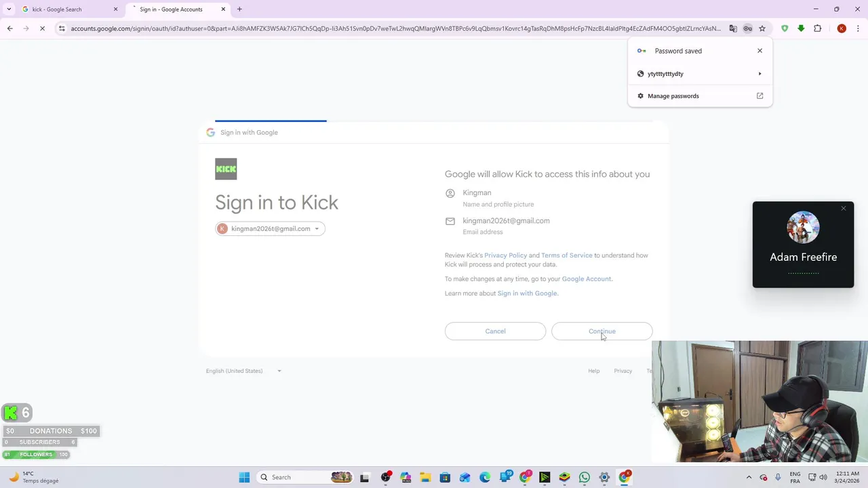Open the green download arrow extension

(x=801, y=28)
